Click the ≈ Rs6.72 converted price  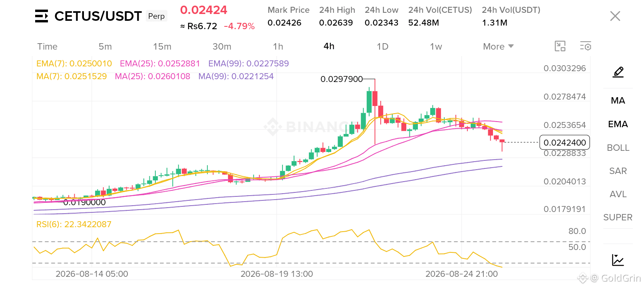(x=199, y=26)
